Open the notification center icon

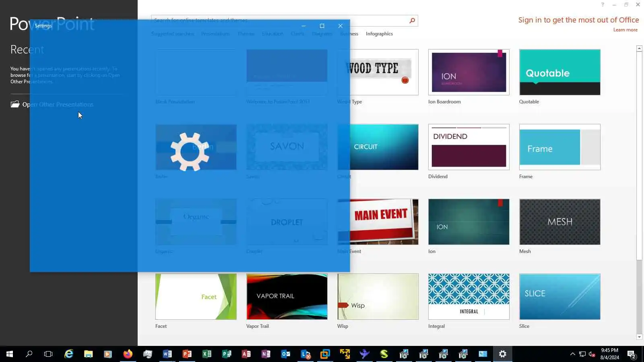tap(632, 354)
